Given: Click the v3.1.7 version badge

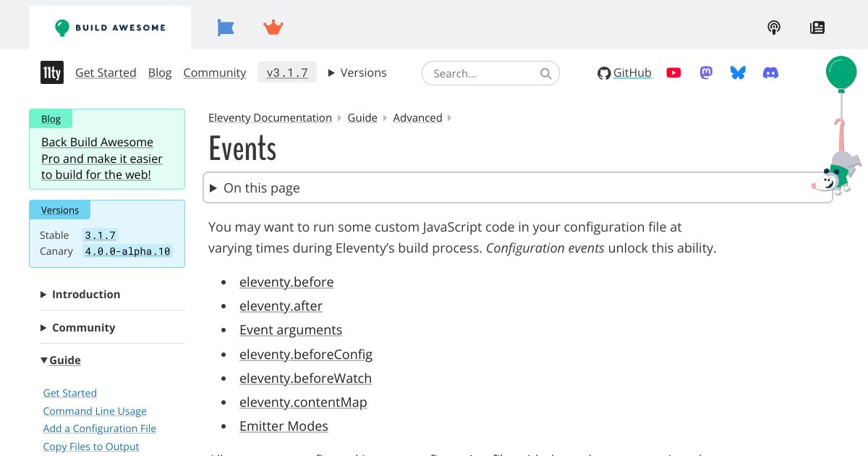Looking at the screenshot, I should coord(287,72).
